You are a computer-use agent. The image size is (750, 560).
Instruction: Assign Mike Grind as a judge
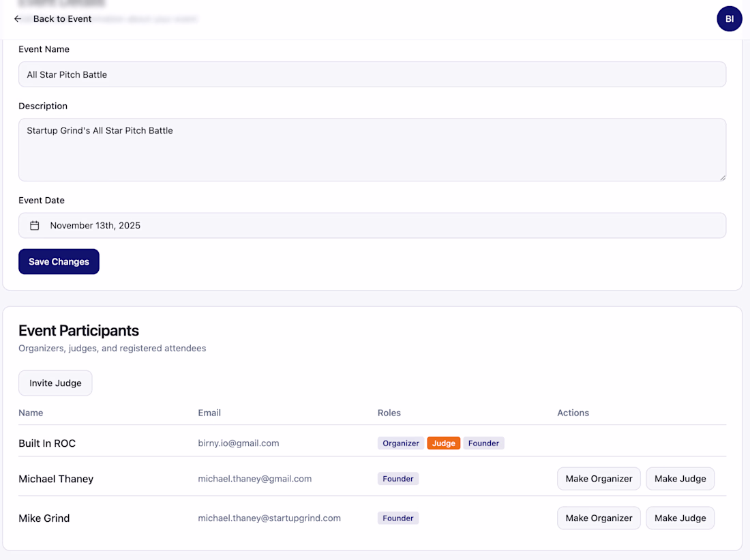click(680, 518)
